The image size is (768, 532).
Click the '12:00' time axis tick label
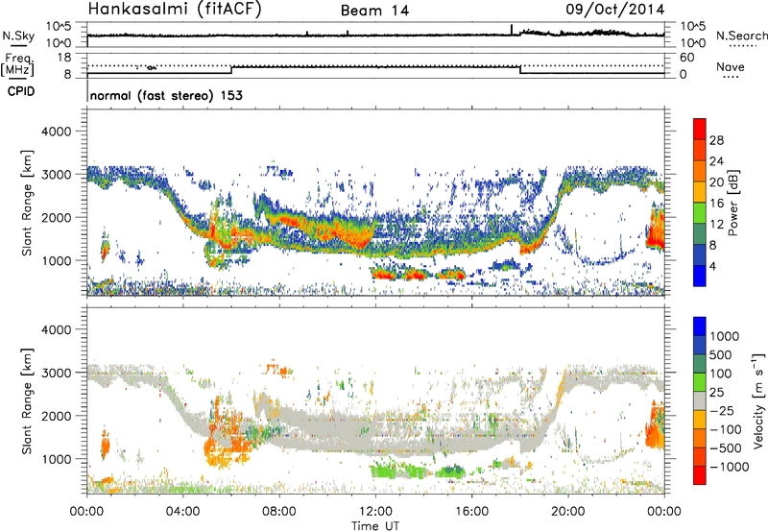point(375,512)
